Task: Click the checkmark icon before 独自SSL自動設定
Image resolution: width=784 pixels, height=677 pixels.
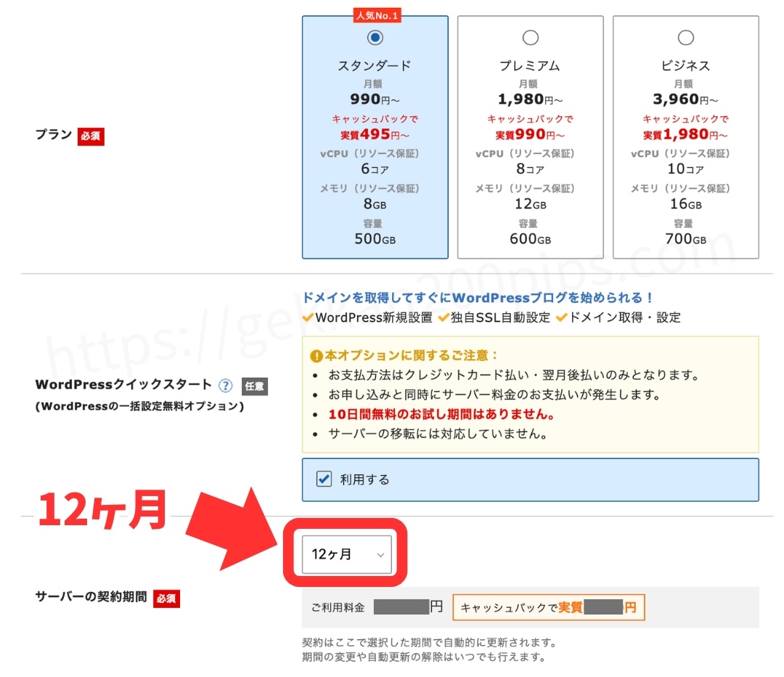Action: point(444,317)
